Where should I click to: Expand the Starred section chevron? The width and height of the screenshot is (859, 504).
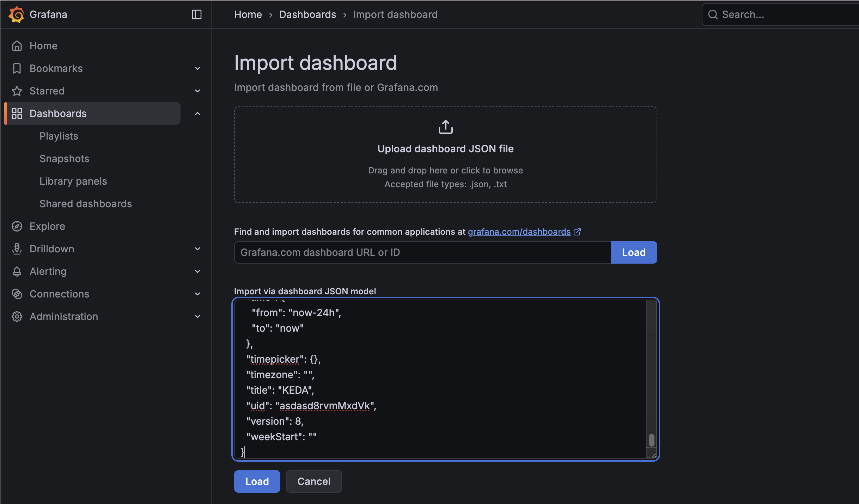coord(197,91)
